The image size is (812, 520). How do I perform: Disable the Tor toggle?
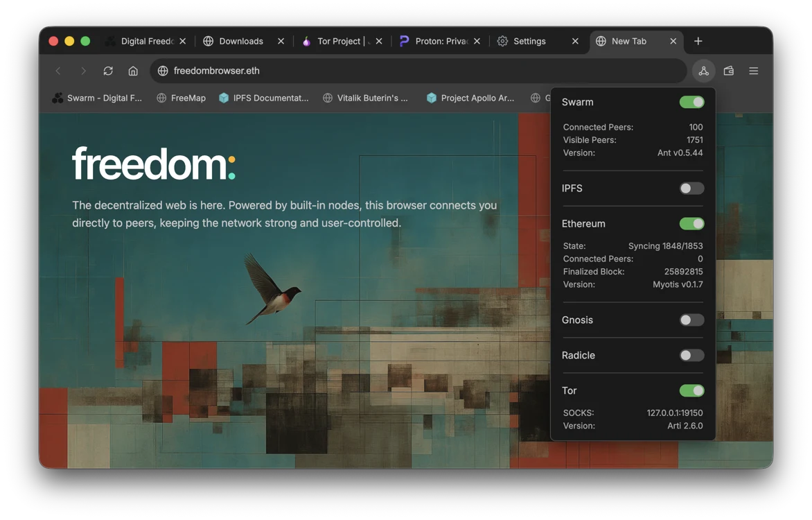[692, 390]
